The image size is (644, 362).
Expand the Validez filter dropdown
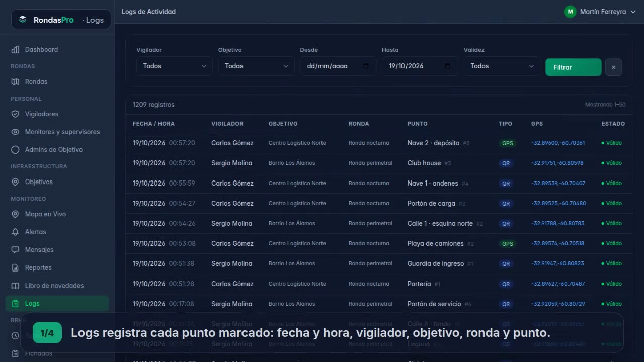pos(502,66)
